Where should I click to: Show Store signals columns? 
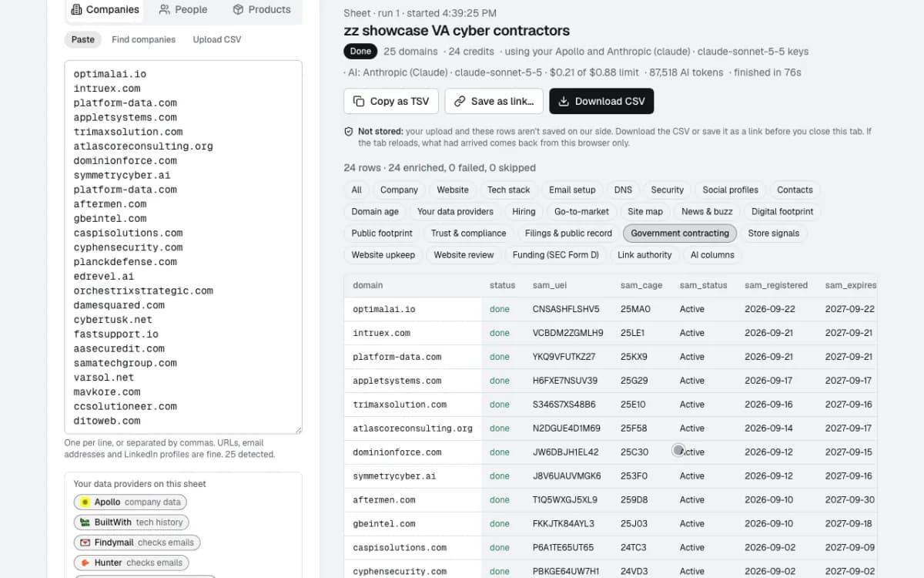774,233
